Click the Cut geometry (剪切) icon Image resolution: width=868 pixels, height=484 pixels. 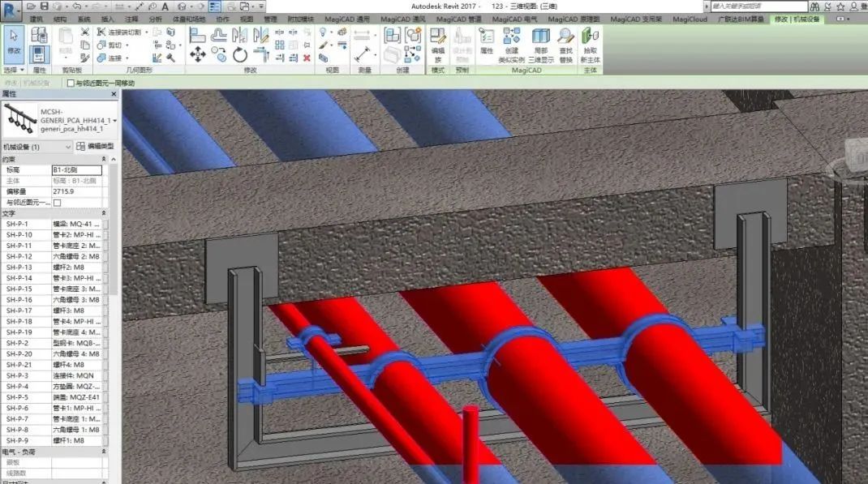(100, 45)
